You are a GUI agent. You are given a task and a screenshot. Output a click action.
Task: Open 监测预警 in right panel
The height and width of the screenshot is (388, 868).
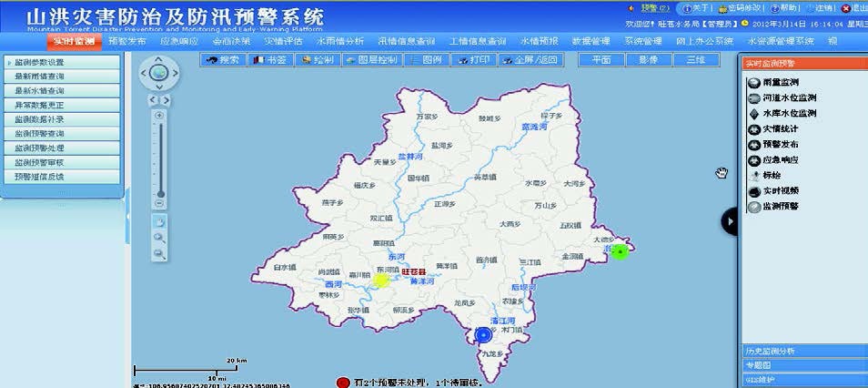coord(773,207)
